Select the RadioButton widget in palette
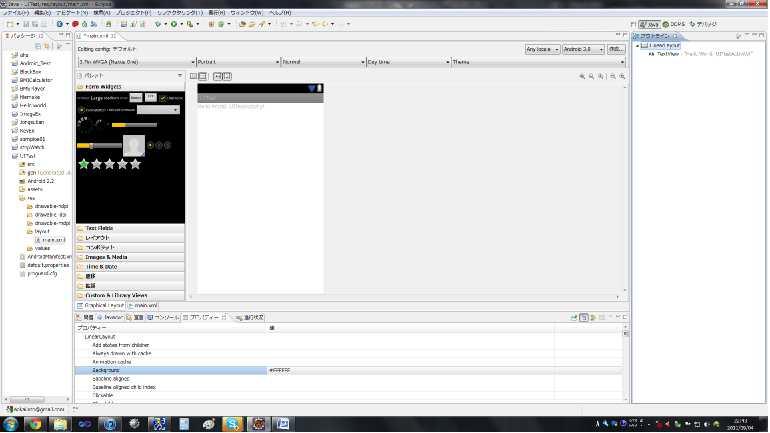 click(81, 109)
